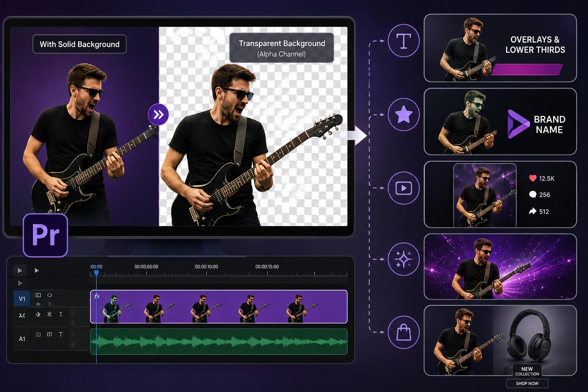Click the heart icon beside 12.5K
The image size is (588, 392).
(x=532, y=178)
